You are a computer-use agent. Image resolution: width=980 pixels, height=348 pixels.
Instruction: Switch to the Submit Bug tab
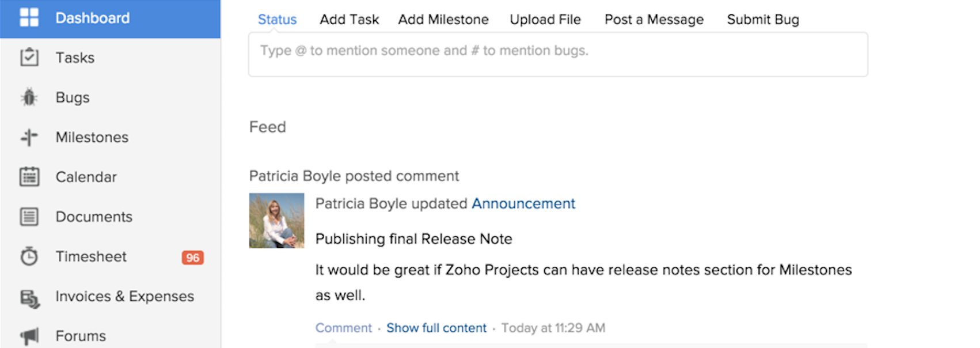[x=762, y=19]
